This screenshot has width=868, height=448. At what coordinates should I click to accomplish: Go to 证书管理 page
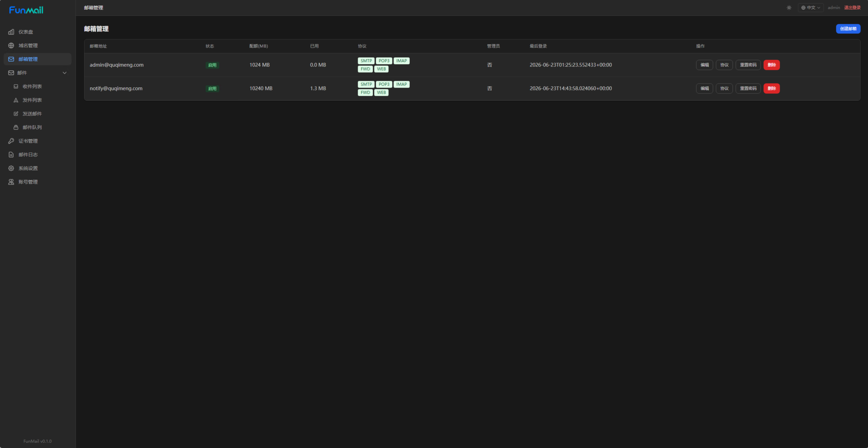[x=37, y=141]
